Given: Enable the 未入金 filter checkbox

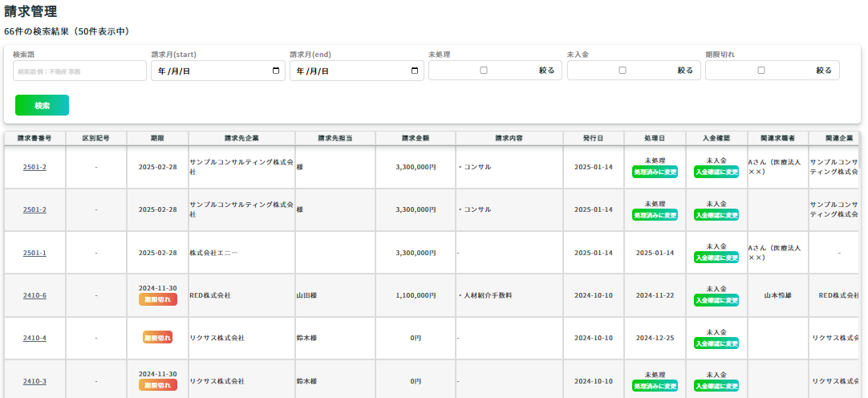Looking at the screenshot, I should [x=622, y=71].
